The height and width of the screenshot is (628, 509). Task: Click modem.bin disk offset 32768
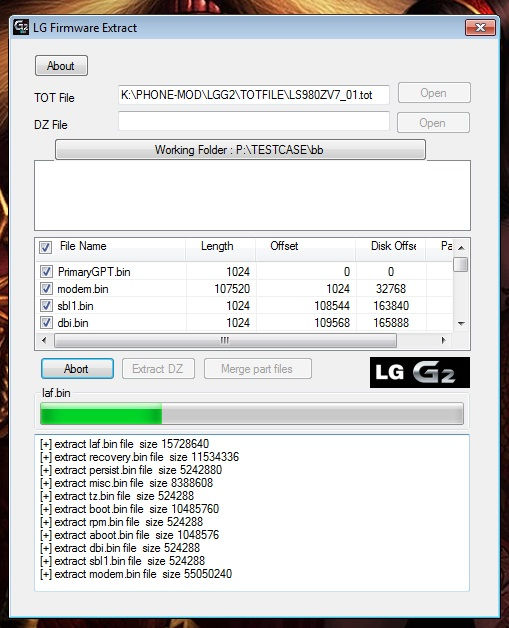pyautogui.click(x=391, y=289)
